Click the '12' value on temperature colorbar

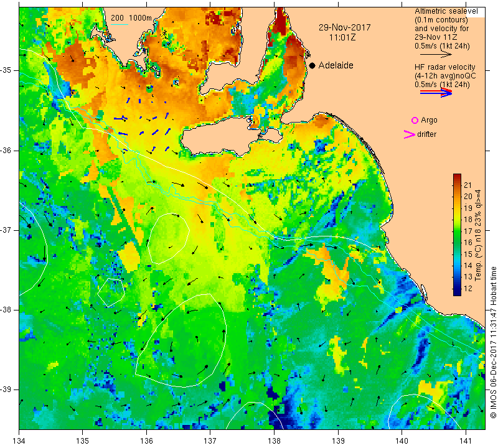[x=468, y=289]
